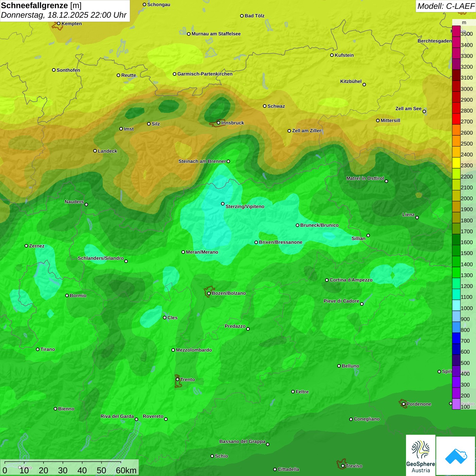
Task: Click the "Bassano del Grappa" label
Action: [242, 441]
